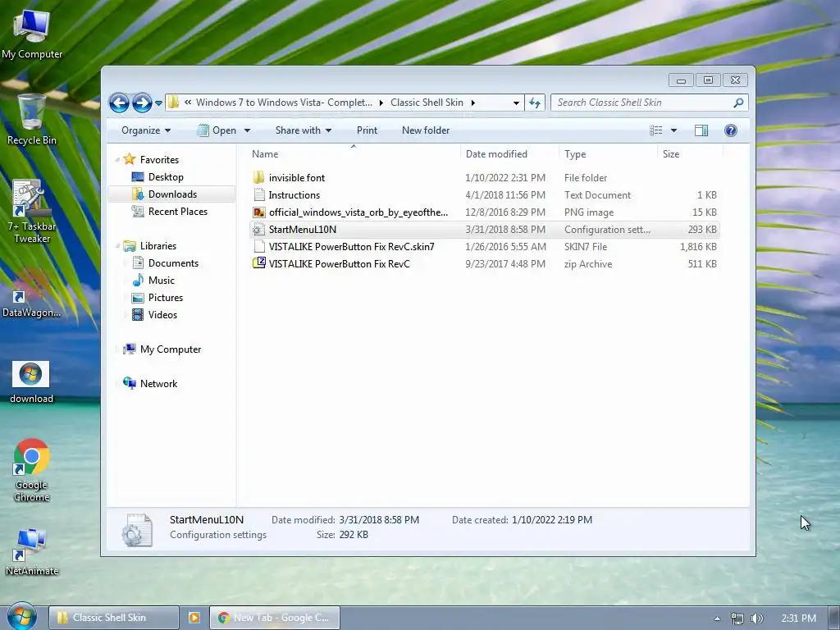Sort by the Size column header

[689, 153]
